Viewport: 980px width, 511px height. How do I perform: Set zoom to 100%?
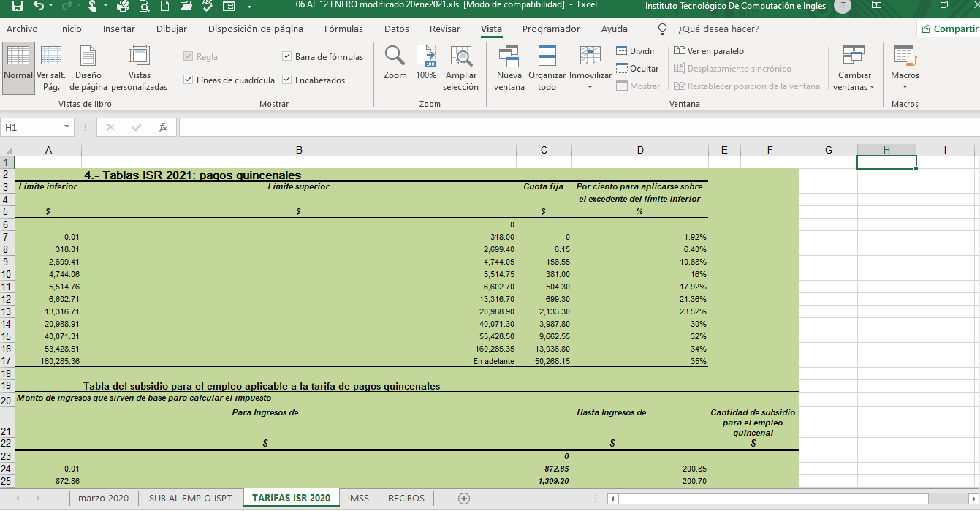click(426, 63)
